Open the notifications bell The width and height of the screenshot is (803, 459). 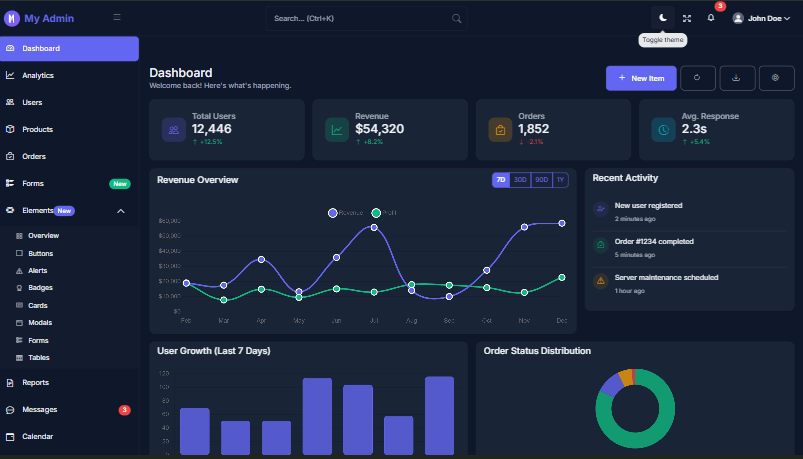click(711, 18)
